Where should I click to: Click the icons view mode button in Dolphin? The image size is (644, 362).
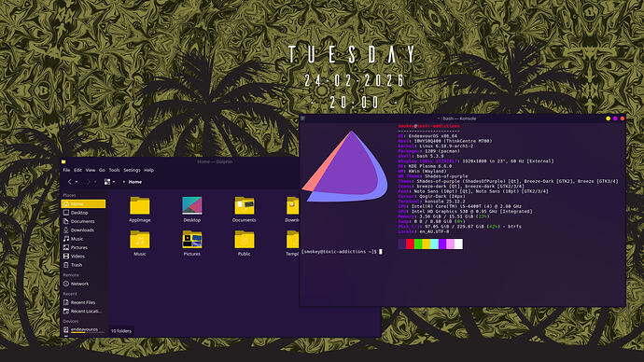pos(107,182)
